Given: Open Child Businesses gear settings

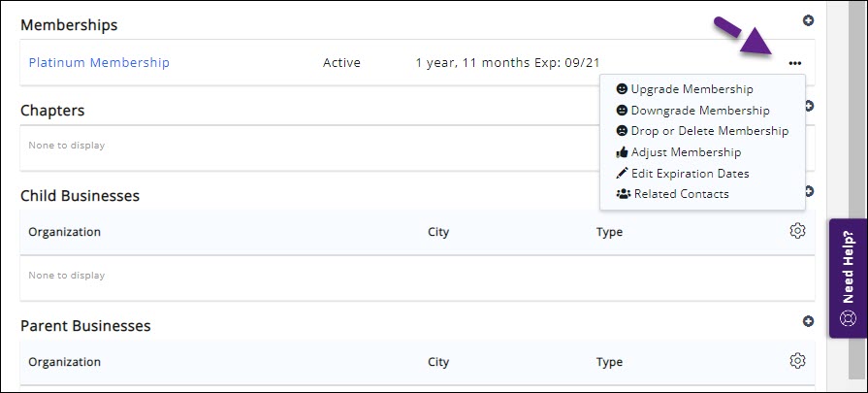Looking at the screenshot, I should click(x=797, y=231).
